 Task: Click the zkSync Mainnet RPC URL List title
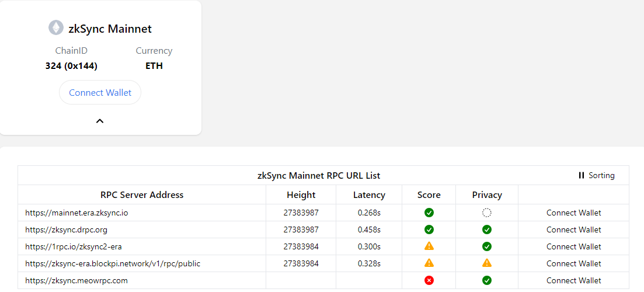(319, 175)
